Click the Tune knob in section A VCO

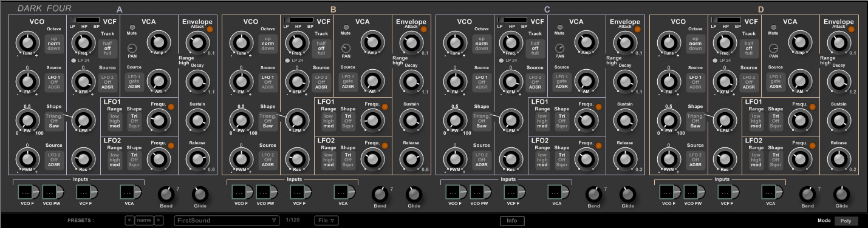point(28,42)
